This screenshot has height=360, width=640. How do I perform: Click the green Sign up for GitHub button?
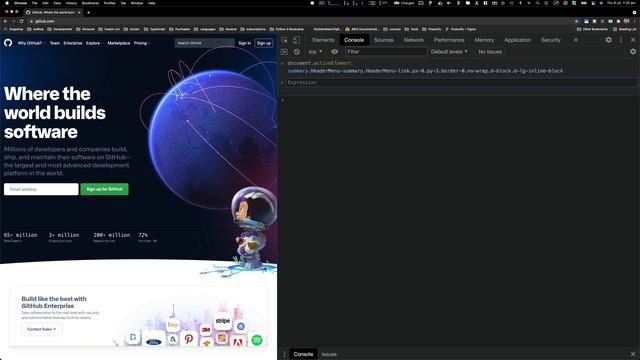coord(104,189)
